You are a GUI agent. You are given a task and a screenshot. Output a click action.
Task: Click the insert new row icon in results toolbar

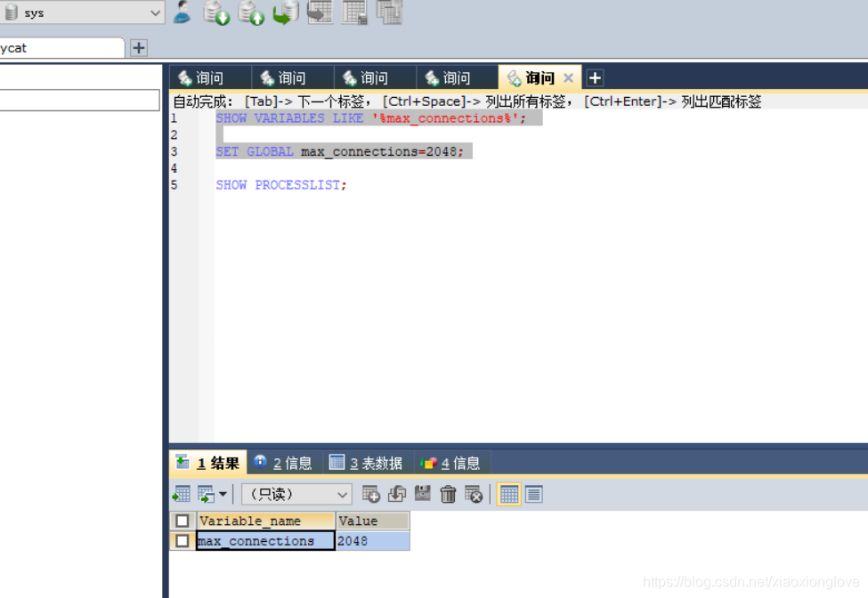370,494
